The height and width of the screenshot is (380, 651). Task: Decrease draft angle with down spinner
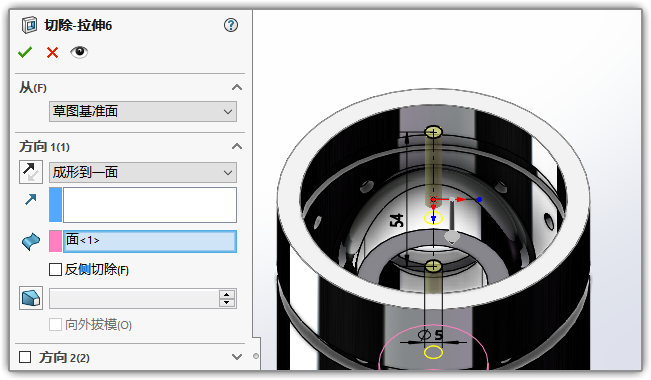coord(227,303)
